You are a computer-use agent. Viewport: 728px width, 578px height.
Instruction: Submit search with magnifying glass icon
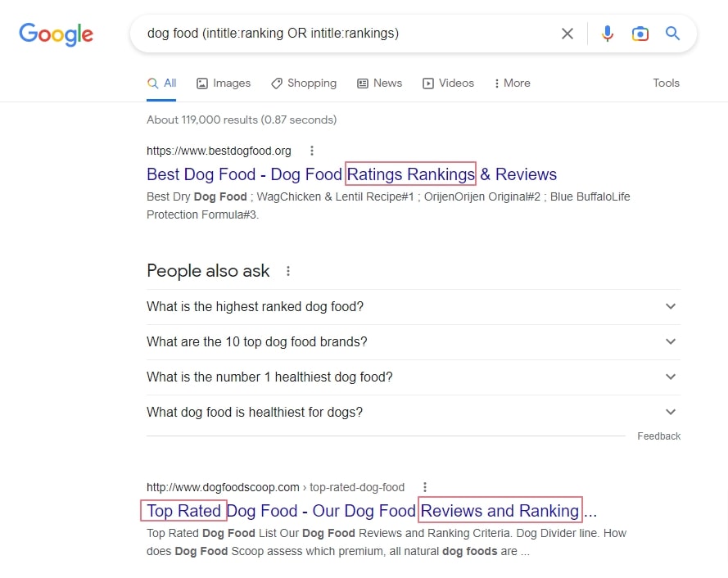[672, 34]
